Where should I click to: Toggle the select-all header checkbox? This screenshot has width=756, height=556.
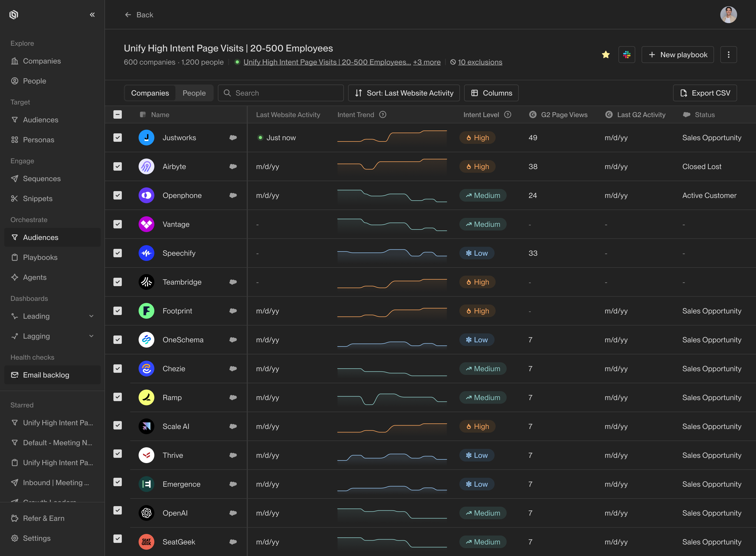coord(117,114)
